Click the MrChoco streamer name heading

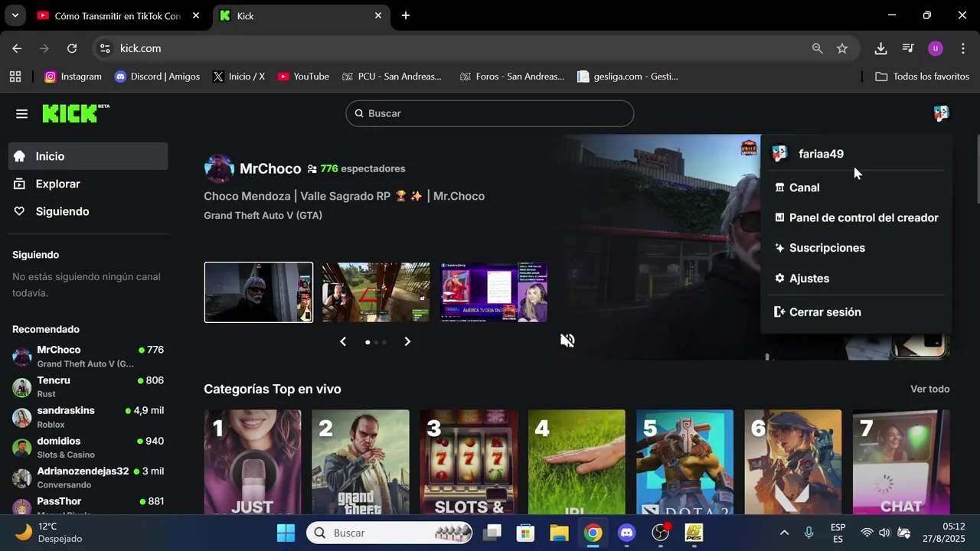[x=270, y=168]
